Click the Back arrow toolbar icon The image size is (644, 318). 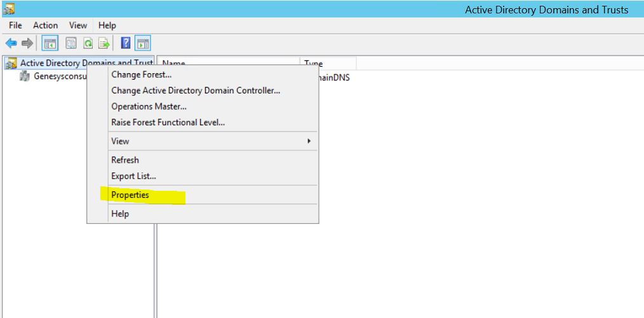pyautogui.click(x=11, y=43)
